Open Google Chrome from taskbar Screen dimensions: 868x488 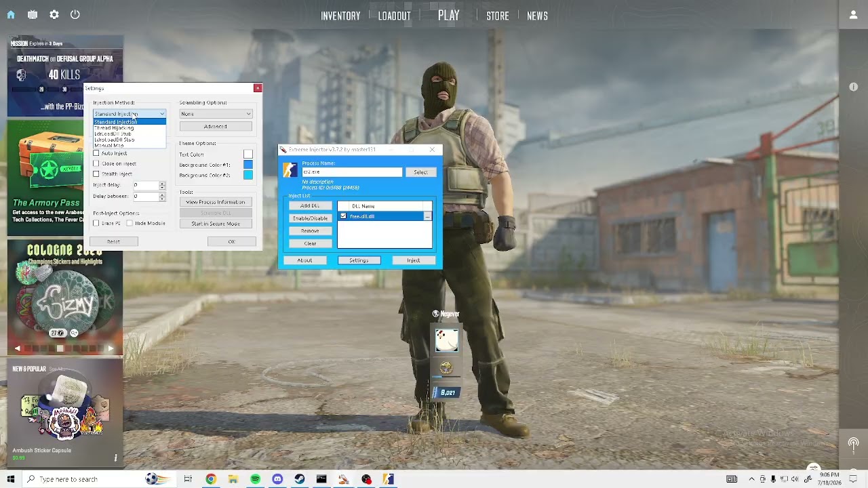211,479
